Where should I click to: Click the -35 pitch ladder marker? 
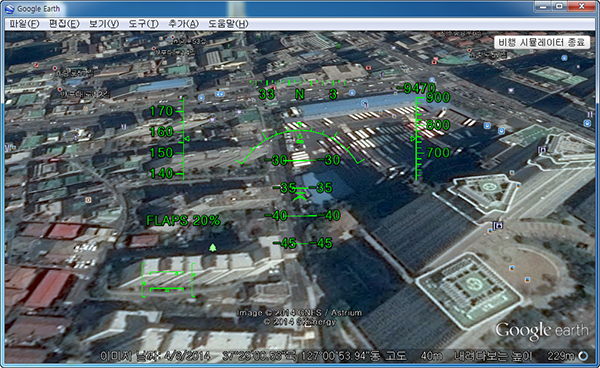302,188
